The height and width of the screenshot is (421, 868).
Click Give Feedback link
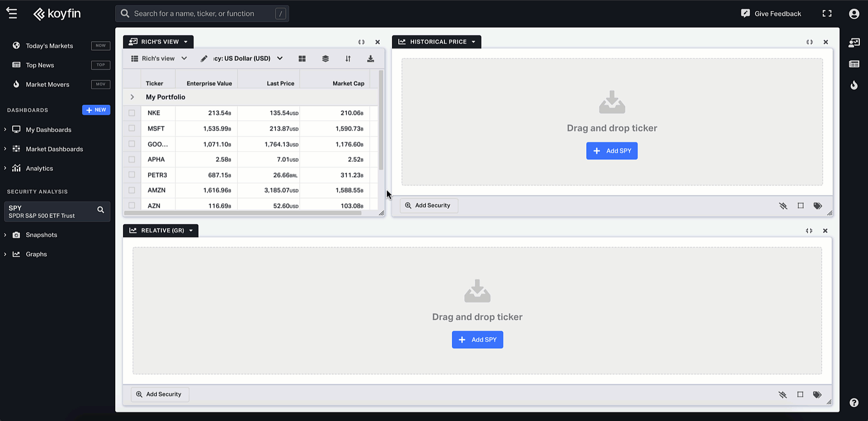click(x=778, y=14)
